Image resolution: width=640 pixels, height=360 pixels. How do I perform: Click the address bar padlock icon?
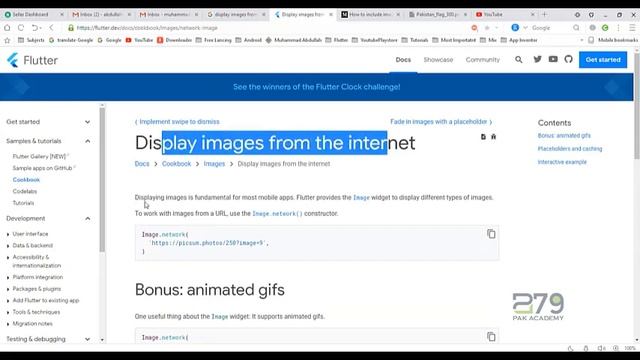point(71,28)
